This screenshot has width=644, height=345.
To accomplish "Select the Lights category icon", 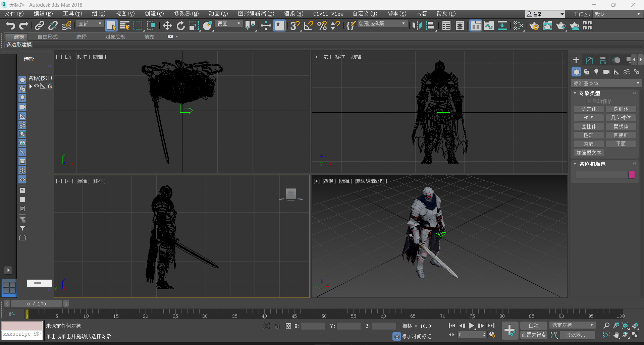I will [596, 72].
